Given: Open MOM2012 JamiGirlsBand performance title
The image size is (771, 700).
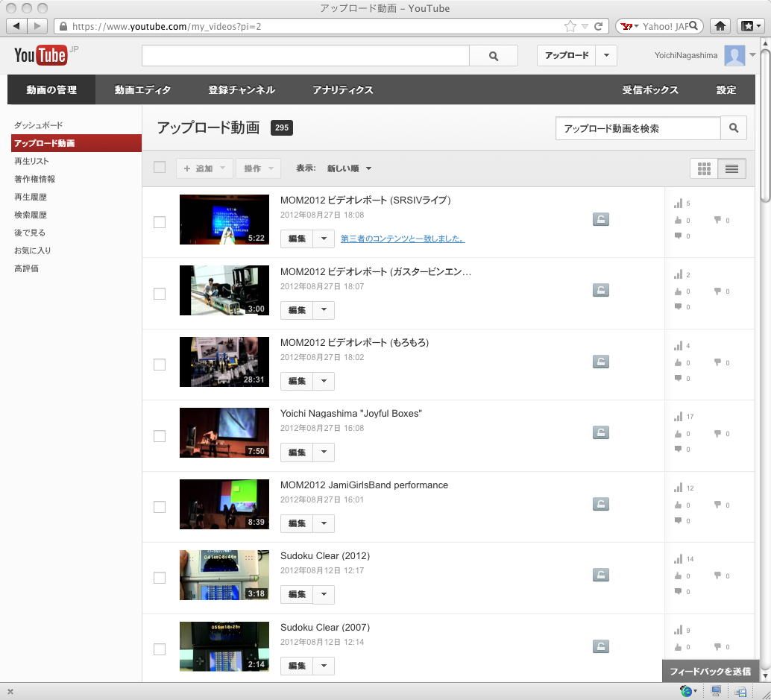Looking at the screenshot, I should click(364, 485).
